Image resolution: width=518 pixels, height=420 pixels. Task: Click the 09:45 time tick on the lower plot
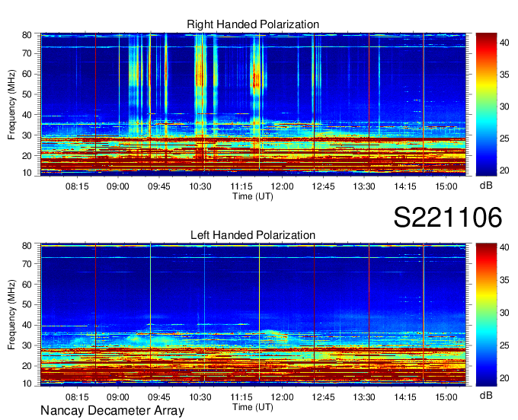point(159,397)
